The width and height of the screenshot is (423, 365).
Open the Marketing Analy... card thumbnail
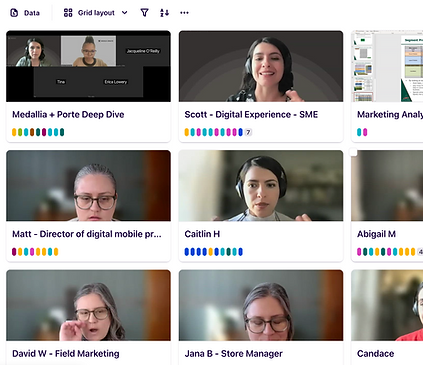[387, 66]
